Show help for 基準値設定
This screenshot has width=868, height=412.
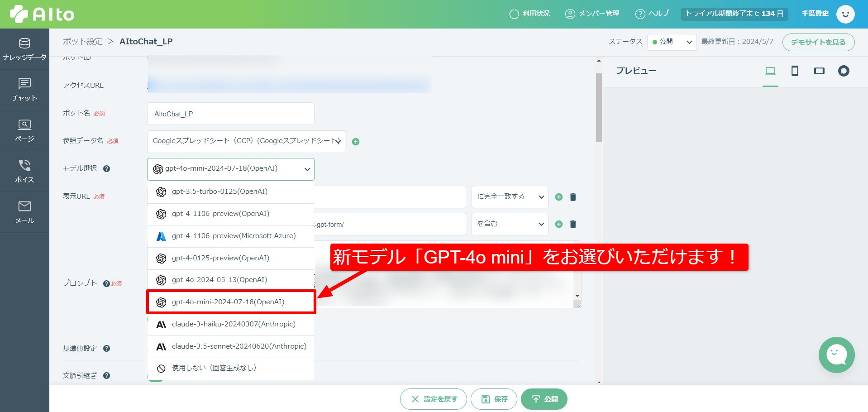click(x=107, y=349)
